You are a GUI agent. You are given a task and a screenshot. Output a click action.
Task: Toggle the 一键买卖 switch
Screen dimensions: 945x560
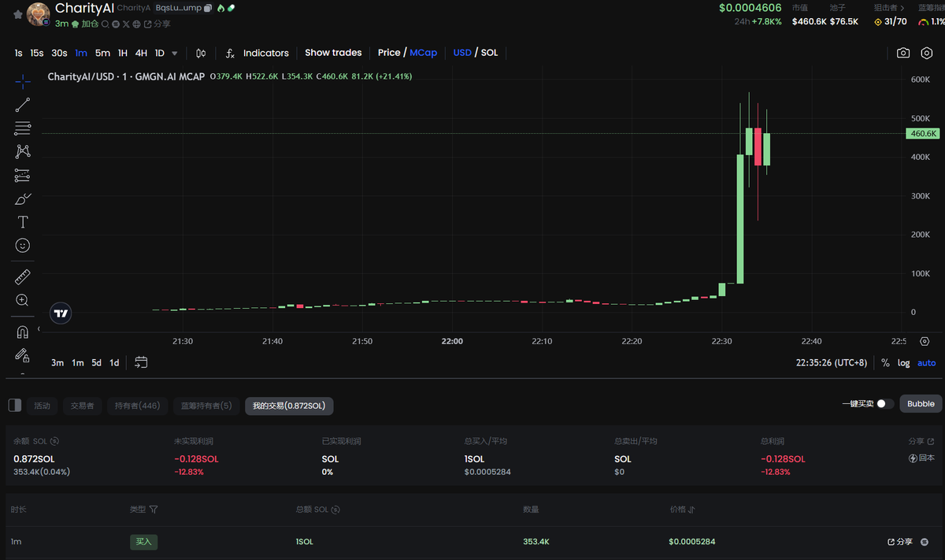click(885, 404)
